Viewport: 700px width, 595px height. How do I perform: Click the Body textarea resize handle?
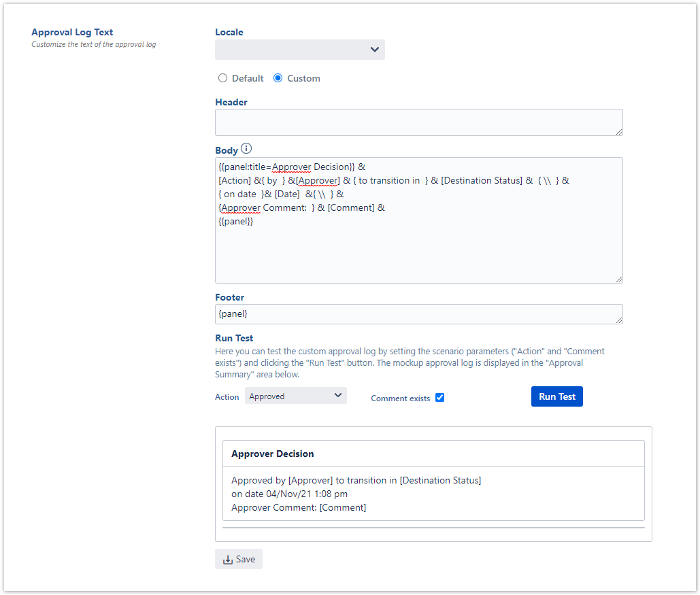point(618,278)
